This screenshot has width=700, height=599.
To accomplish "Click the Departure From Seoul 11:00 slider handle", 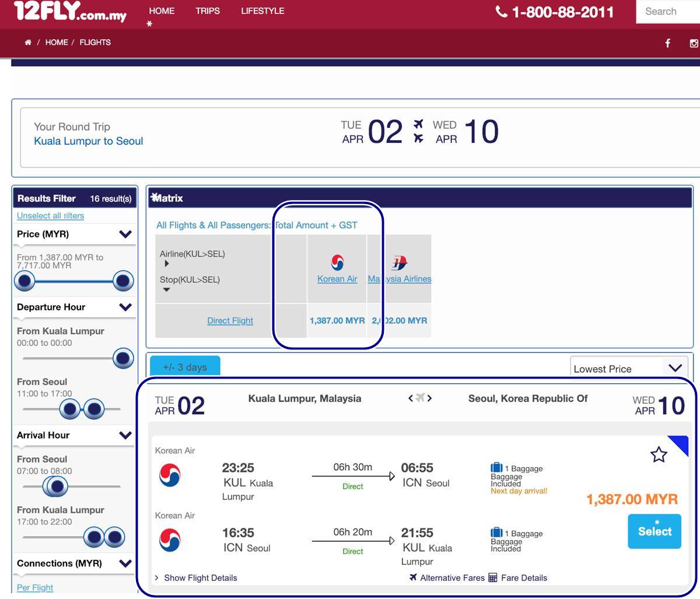I will coord(70,409).
